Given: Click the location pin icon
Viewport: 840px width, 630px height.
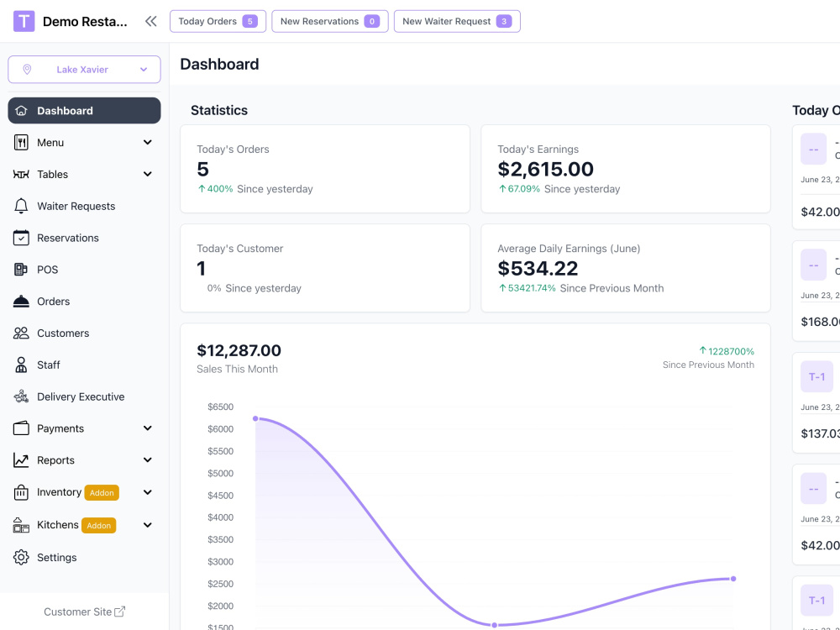Looking at the screenshot, I should (x=27, y=69).
